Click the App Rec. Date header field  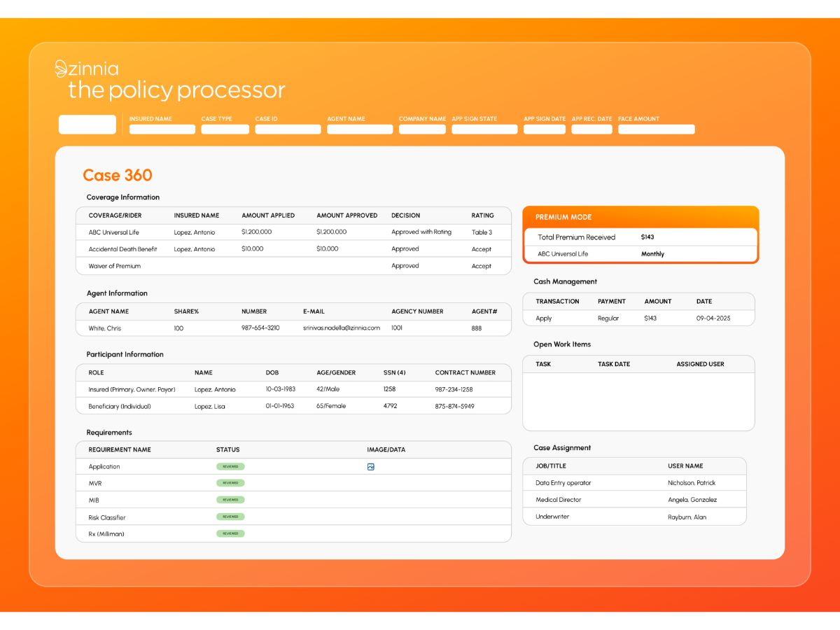click(592, 129)
